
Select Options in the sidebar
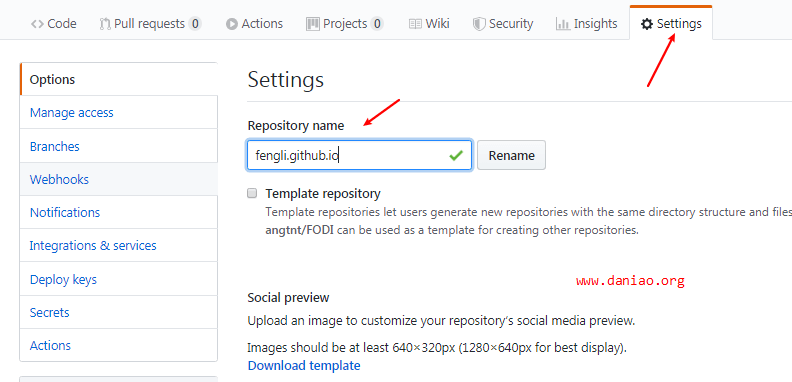119,79
